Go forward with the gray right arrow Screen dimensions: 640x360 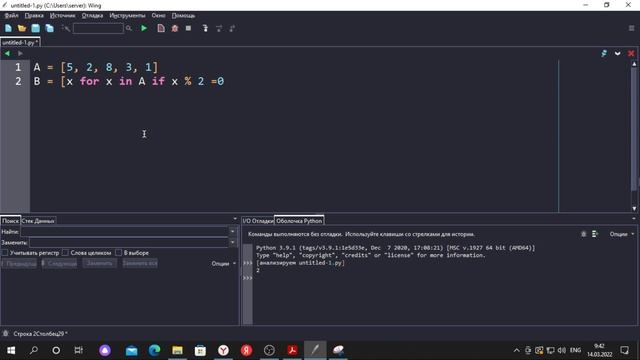[x=20, y=53]
